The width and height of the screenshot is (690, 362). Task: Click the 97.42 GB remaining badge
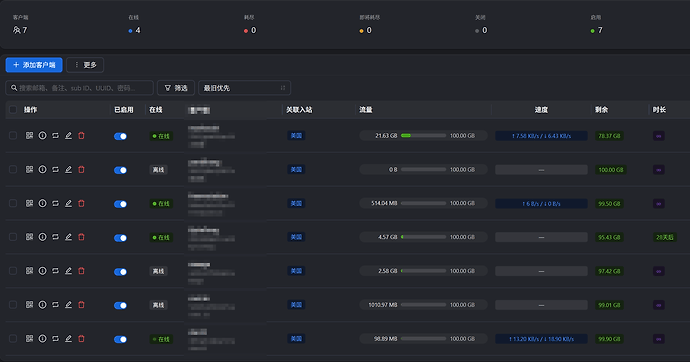click(x=609, y=271)
